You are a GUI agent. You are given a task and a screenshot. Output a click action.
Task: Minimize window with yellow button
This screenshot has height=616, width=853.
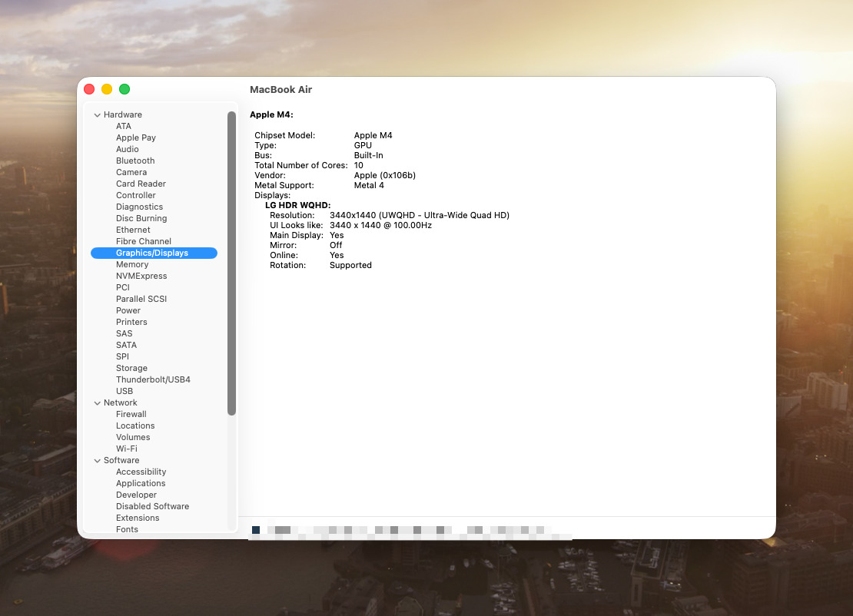coord(107,89)
